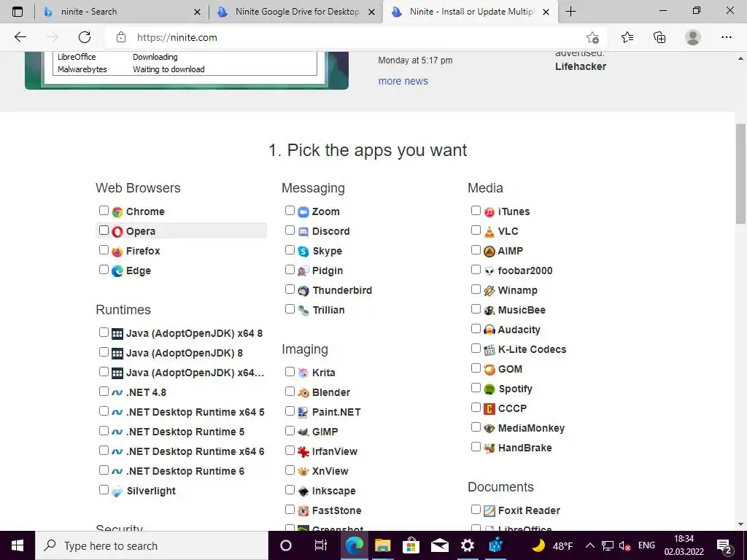747x560 pixels.
Task: Click the Firefox app icon
Action: pyautogui.click(x=117, y=252)
